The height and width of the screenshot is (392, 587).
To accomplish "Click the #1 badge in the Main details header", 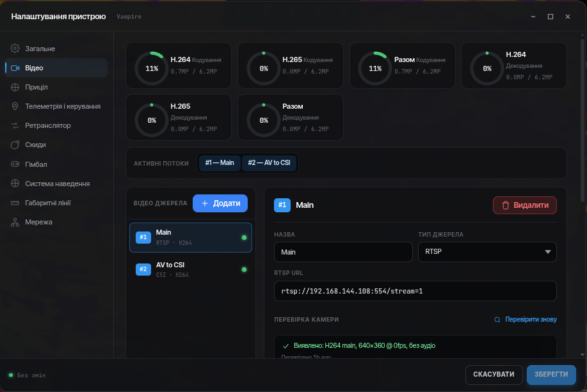I will pos(282,205).
